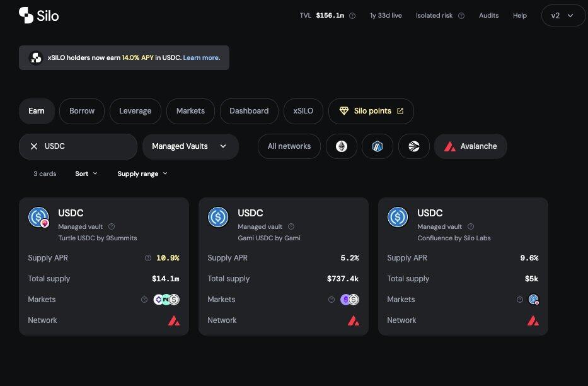The height and width of the screenshot is (386, 588).
Task: Click the Learn more link
Action: pyautogui.click(x=200, y=58)
